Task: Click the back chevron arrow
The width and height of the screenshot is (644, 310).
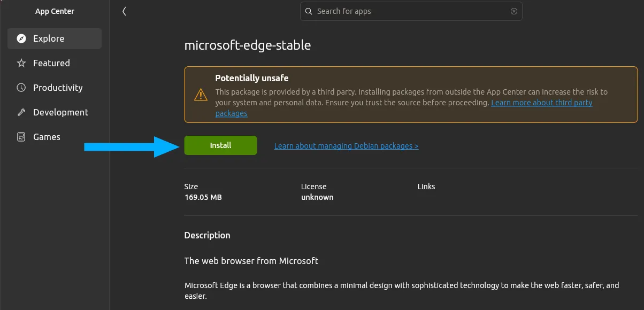Action: (x=124, y=11)
